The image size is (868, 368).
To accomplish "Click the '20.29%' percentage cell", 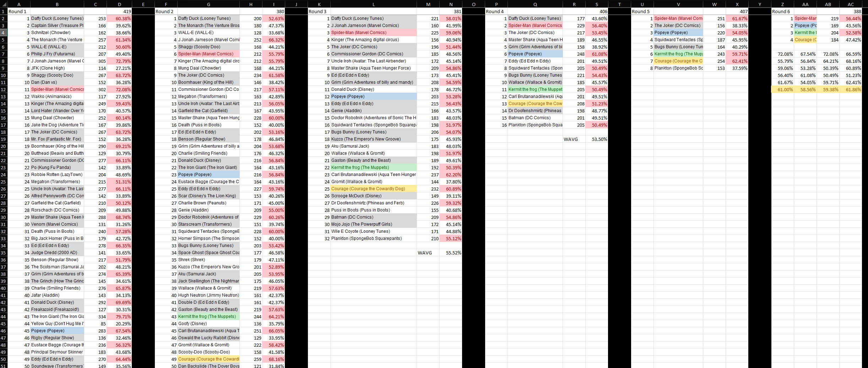I will tap(119, 324).
